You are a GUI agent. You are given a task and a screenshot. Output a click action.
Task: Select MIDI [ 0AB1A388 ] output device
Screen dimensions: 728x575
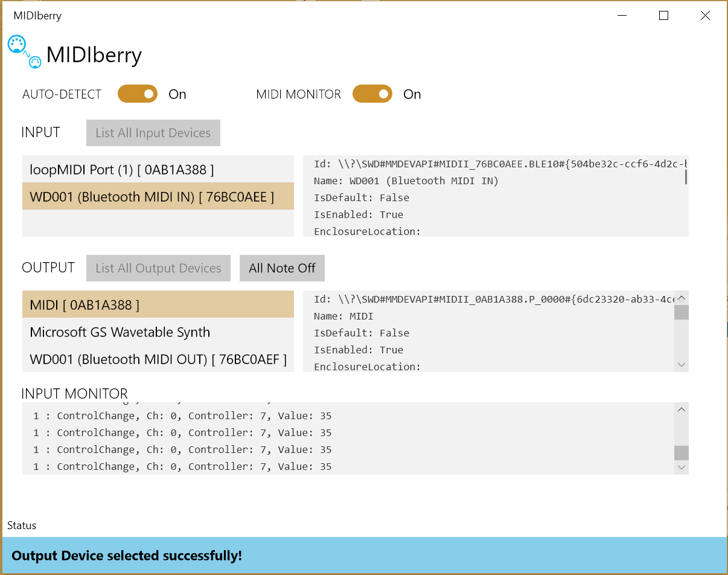pyautogui.click(x=158, y=304)
